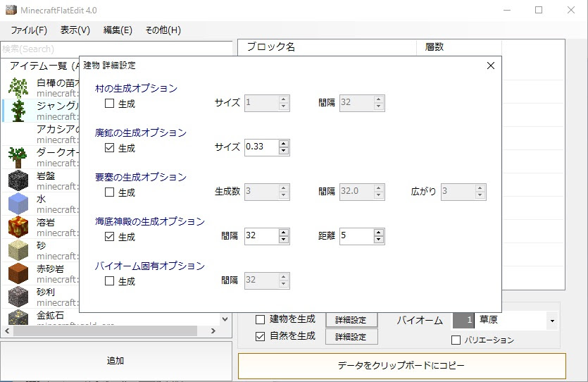Click データをクリップボードにコピー button
Viewport: 588px width, 382px height.
401,366
